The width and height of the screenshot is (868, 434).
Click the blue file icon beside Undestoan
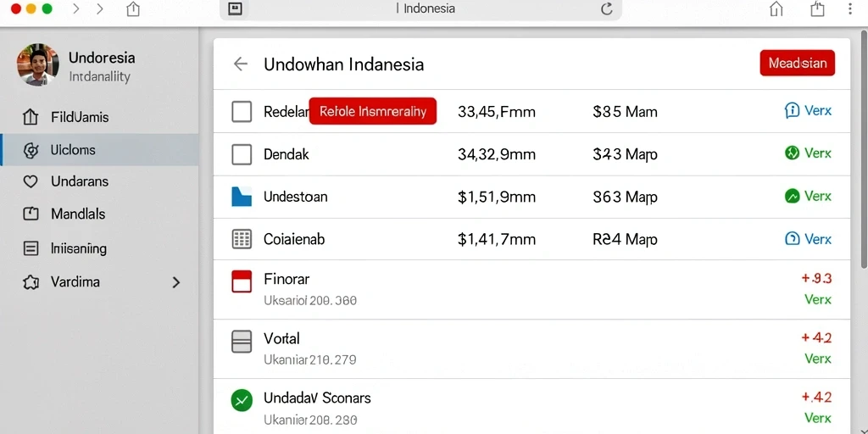(x=242, y=197)
